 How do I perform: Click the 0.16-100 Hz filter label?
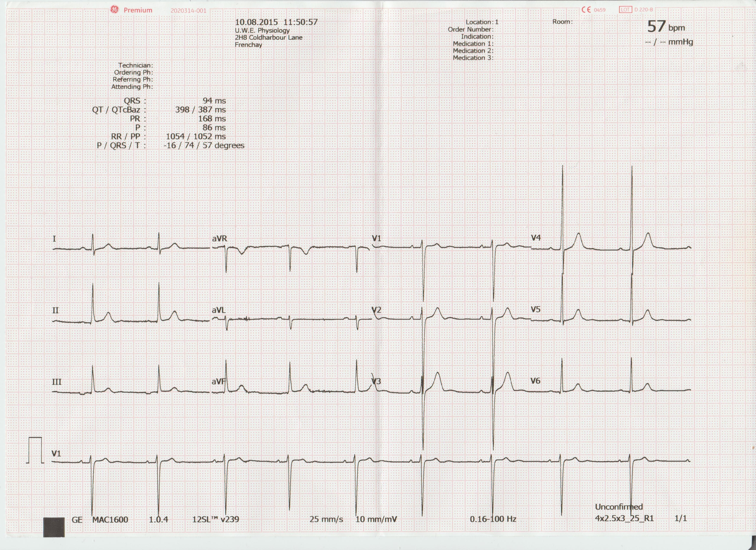point(493,519)
